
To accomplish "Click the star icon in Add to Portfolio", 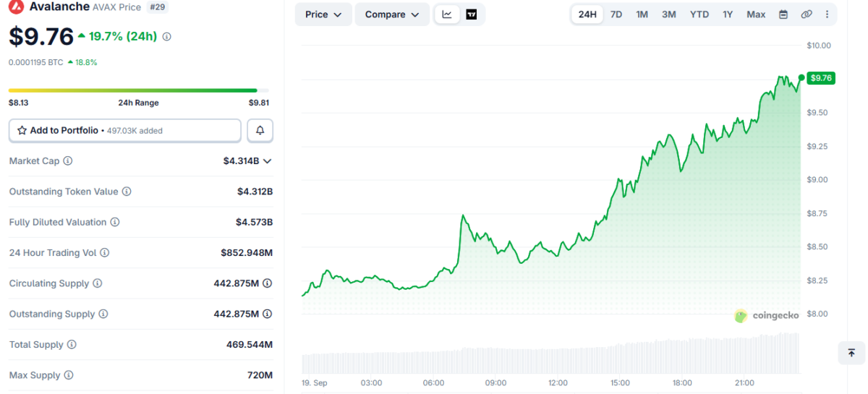I will (22, 131).
